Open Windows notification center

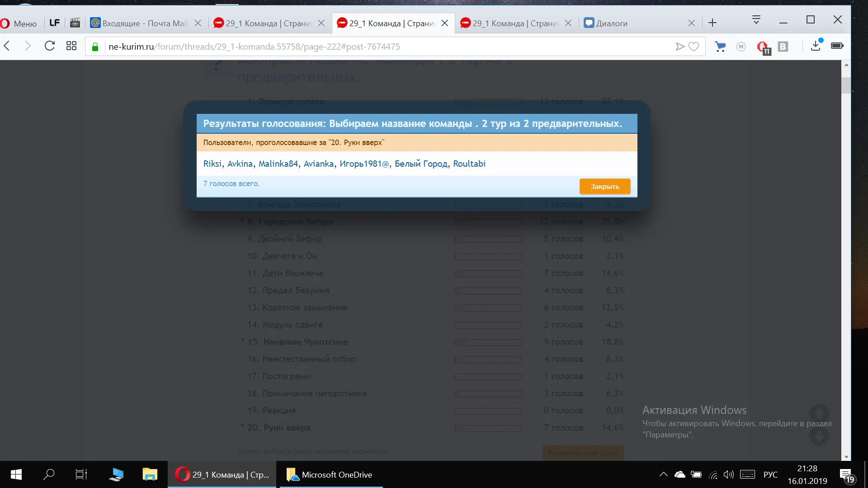(846, 475)
